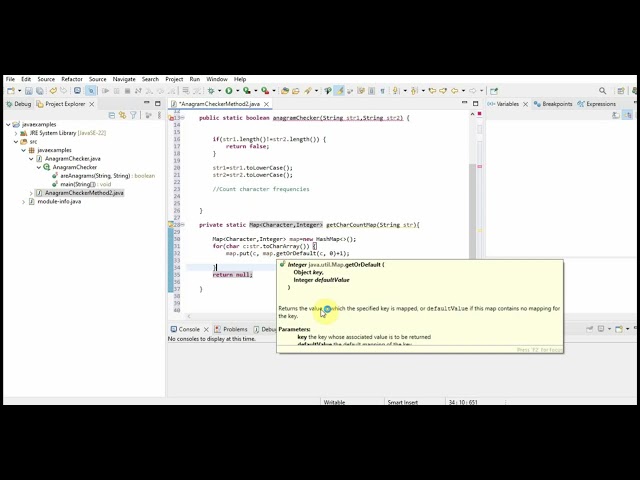
Task: Collapse anagramChecker method fold on line 13
Action: [183, 118]
